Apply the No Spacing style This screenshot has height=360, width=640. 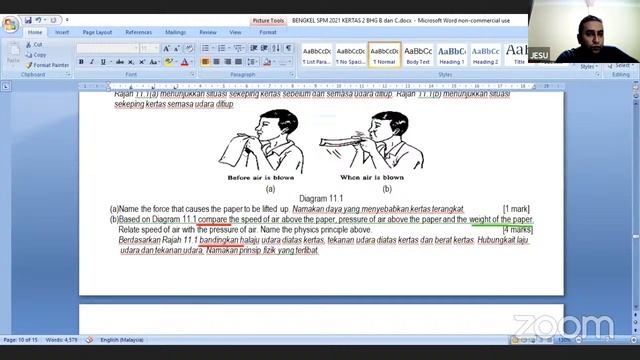click(x=351, y=55)
